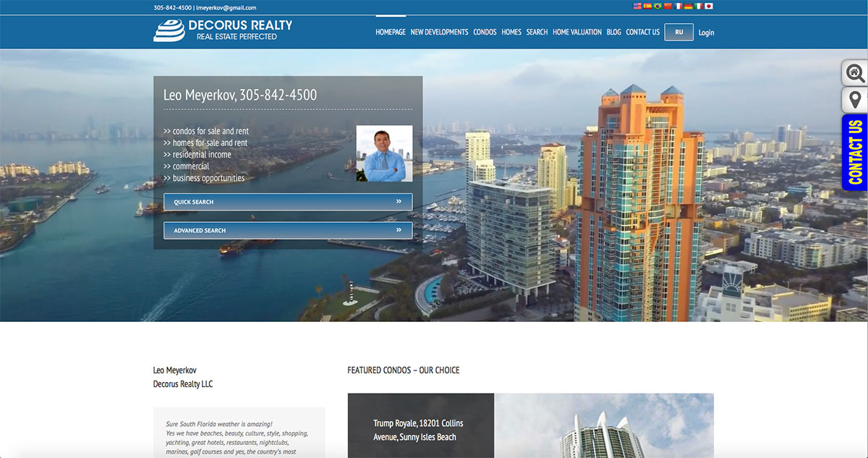
Task: Open the NEW DEVELOPMENTS menu item
Action: pyautogui.click(x=439, y=32)
